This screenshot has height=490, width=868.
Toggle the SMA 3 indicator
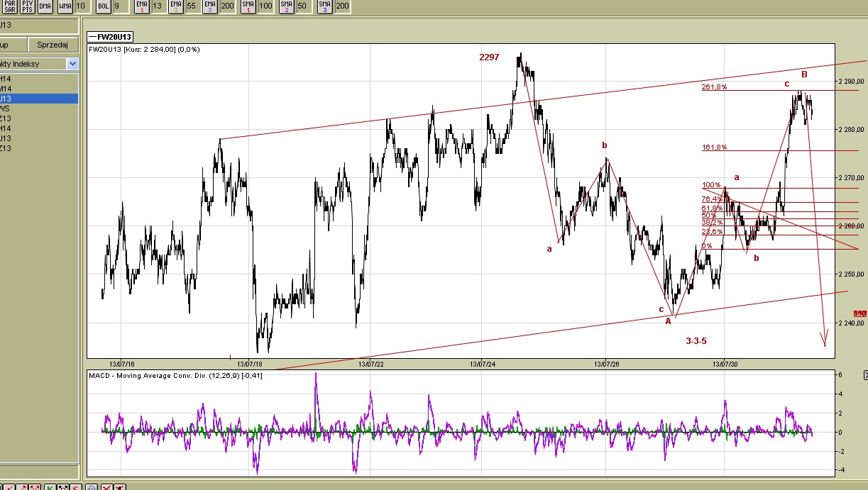[x=325, y=6]
